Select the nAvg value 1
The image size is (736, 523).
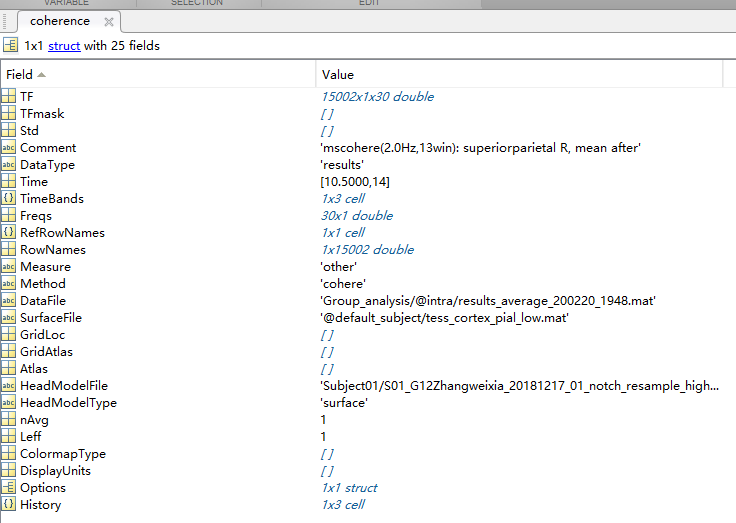[x=323, y=420]
